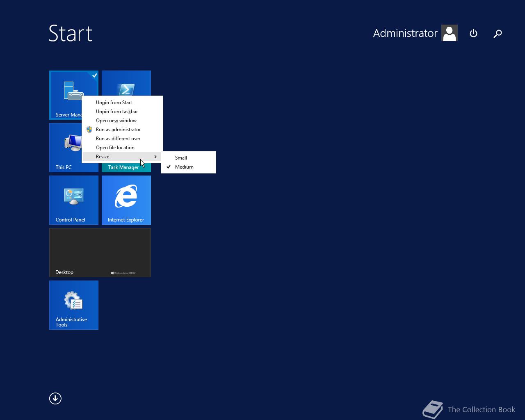Choose Open file location
The image size is (525, 420).
click(x=122, y=148)
